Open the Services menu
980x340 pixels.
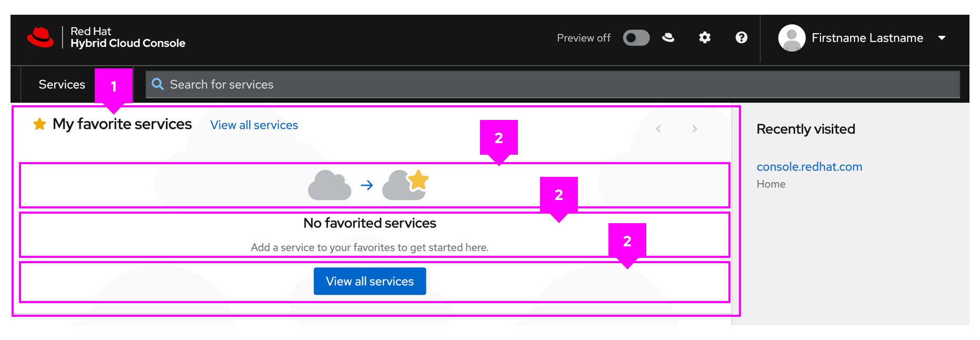coord(62,84)
